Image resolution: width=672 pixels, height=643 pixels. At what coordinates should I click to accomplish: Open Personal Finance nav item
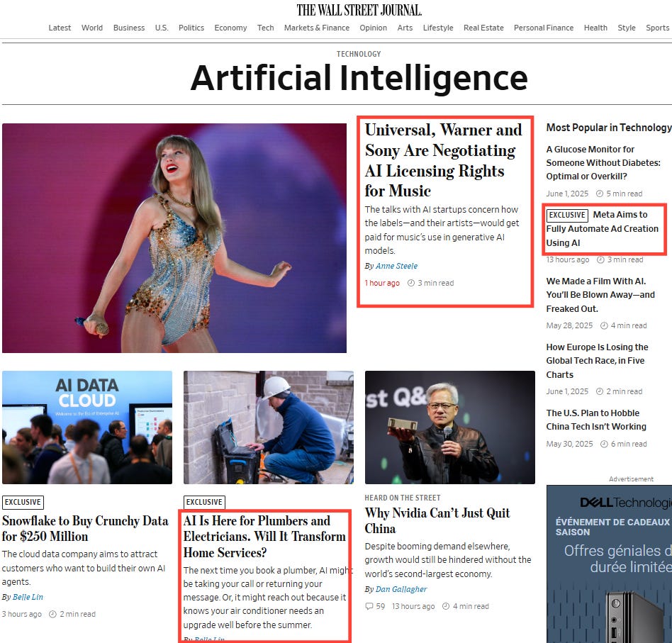pos(544,28)
